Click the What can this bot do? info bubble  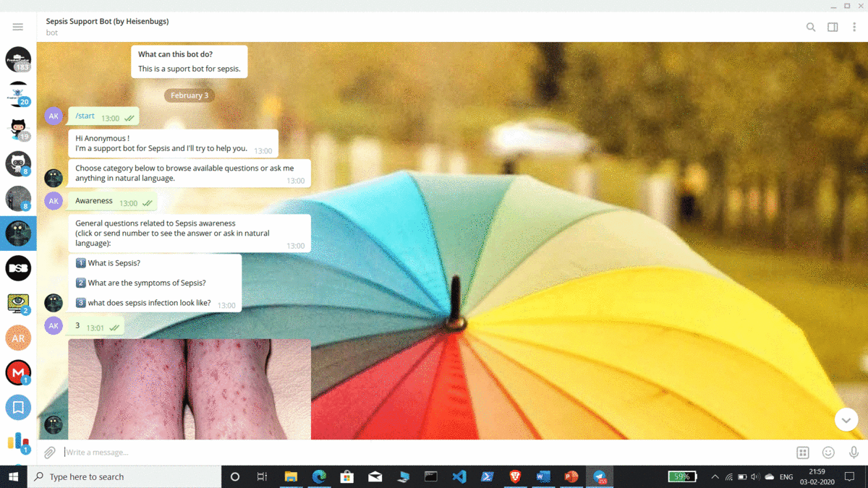click(190, 62)
